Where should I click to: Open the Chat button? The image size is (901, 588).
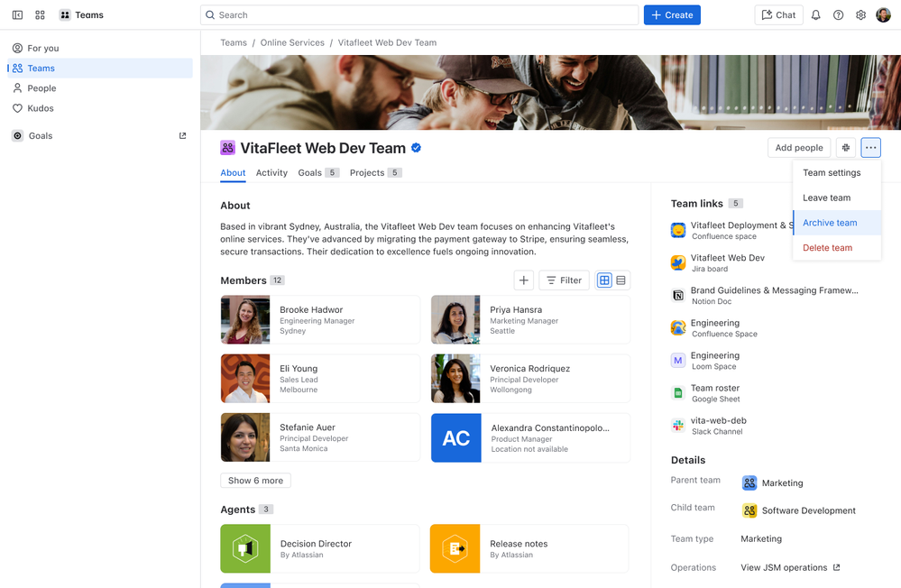pyautogui.click(x=778, y=15)
